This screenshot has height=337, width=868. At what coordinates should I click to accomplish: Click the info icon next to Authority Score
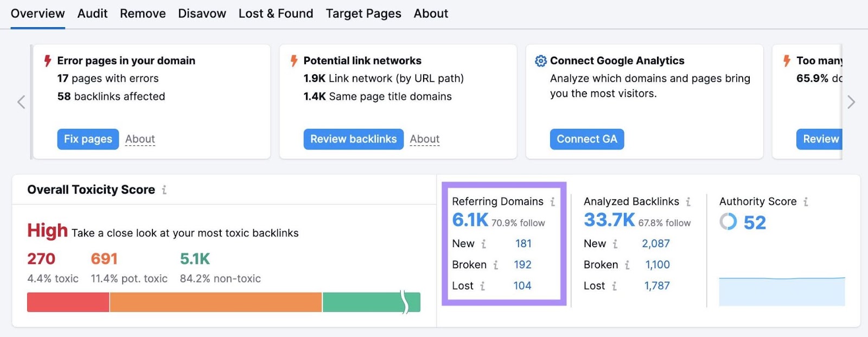(805, 201)
